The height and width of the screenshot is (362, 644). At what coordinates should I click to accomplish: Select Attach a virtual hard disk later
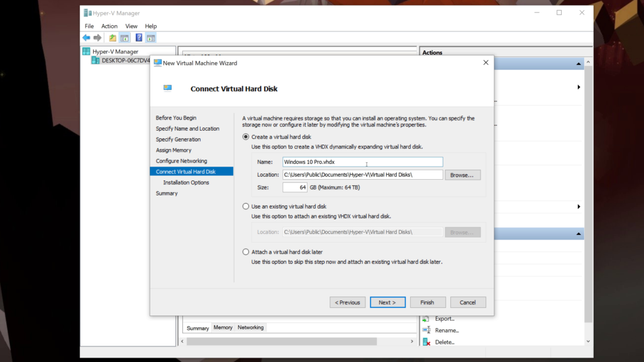pyautogui.click(x=246, y=252)
